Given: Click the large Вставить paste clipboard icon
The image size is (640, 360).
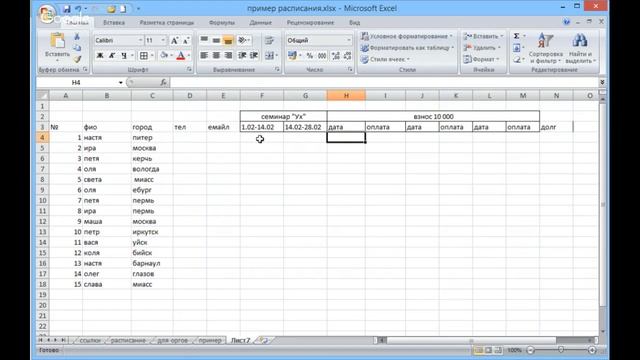Looking at the screenshot, I should click(57, 41).
